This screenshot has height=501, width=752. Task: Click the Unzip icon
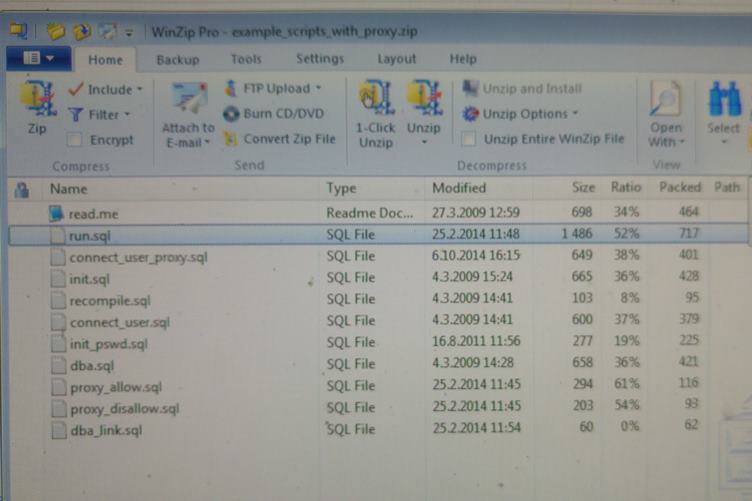click(x=424, y=98)
